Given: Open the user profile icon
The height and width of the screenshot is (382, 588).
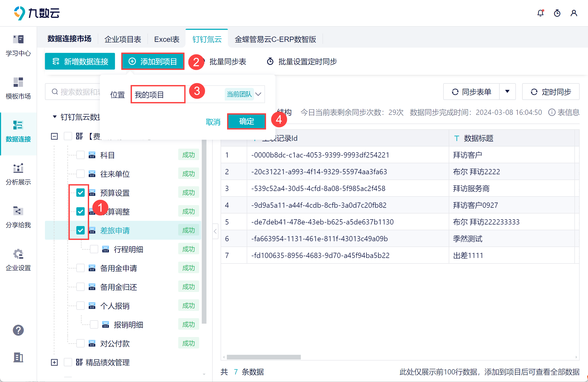Looking at the screenshot, I should 574,13.
